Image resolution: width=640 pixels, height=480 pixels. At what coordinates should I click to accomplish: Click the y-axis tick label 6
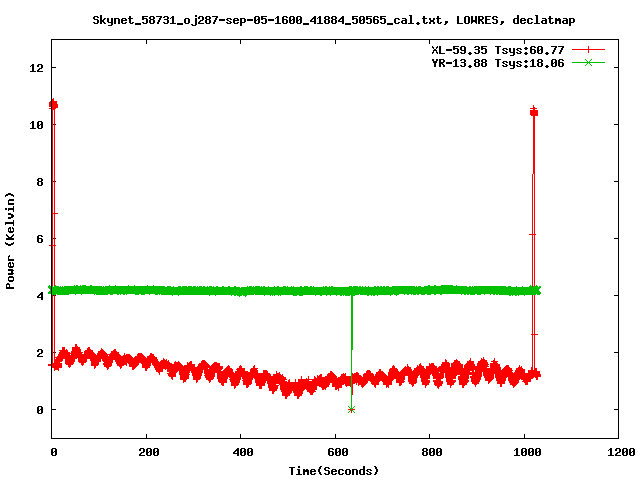click(40, 239)
